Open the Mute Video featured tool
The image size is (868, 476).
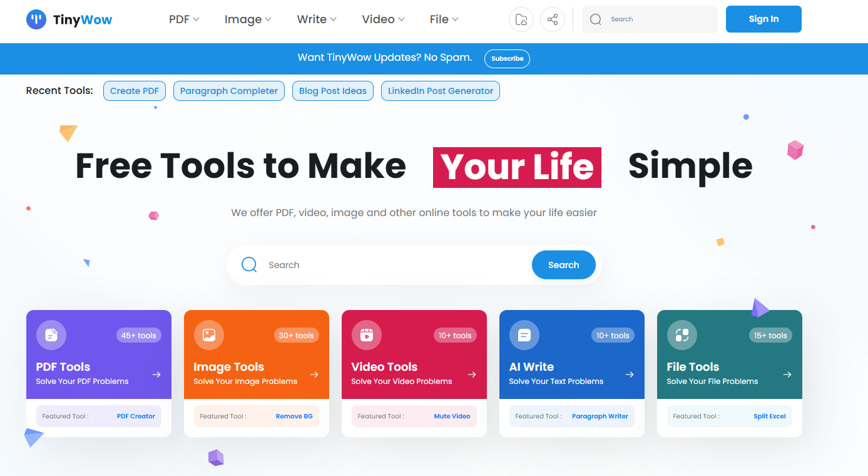tap(452, 416)
